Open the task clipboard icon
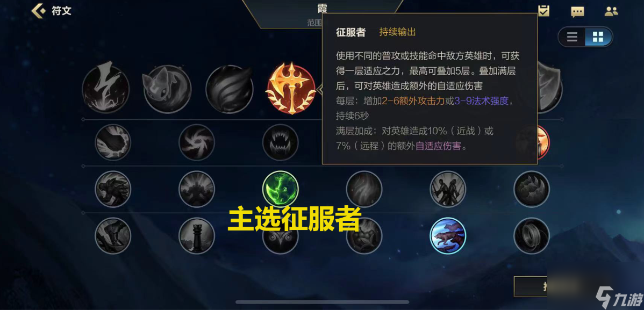This screenshot has height=310, width=644. pos(543,11)
